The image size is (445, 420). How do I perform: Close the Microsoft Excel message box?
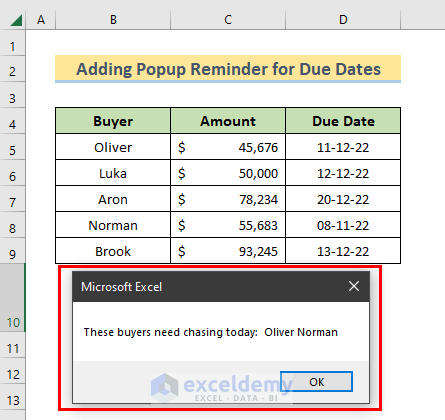(x=354, y=286)
